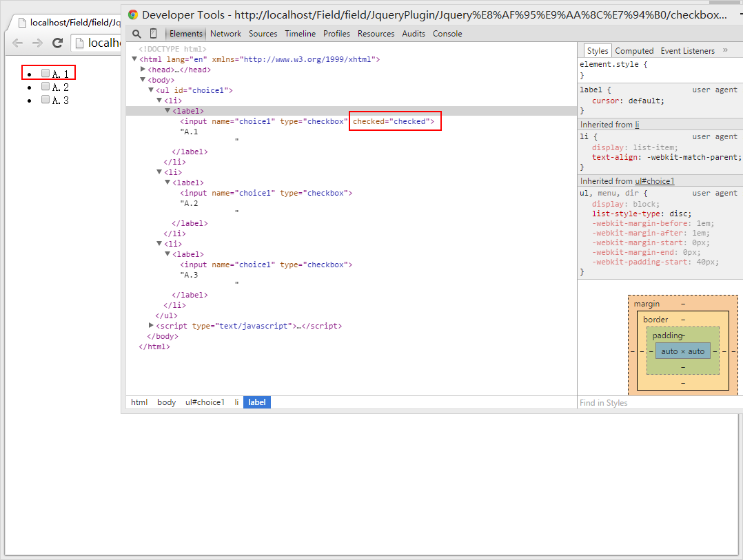This screenshot has width=743, height=560.
Task: Select the first input checkbox element line
Action: pyautogui.click(x=307, y=121)
